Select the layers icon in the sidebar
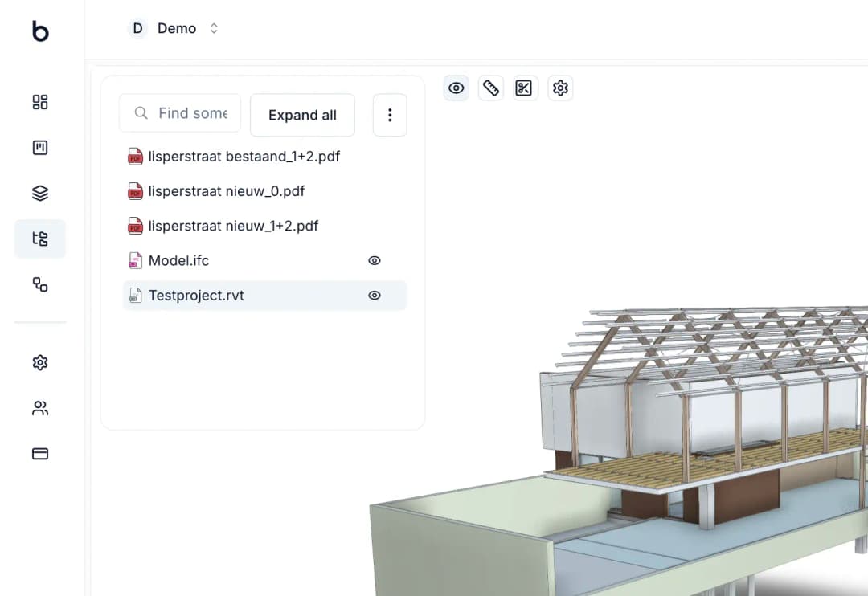 (x=39, y=193)
